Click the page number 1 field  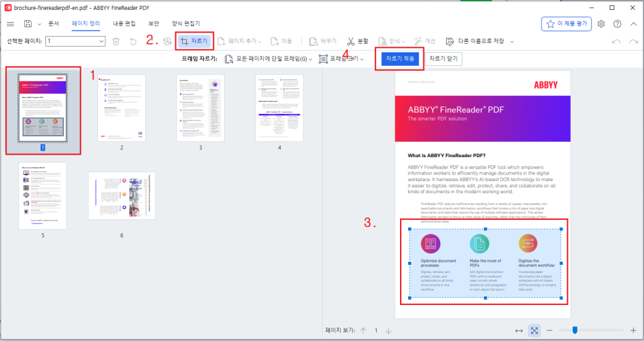coord(376,330)
